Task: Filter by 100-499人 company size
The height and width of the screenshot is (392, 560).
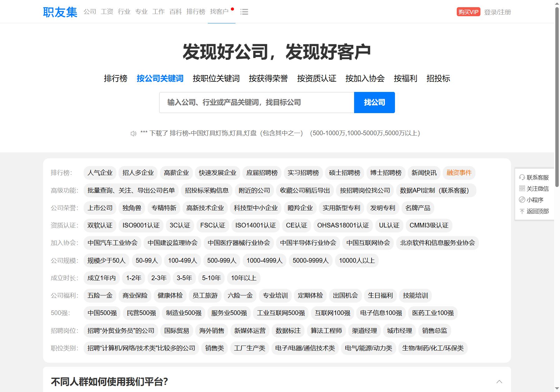Action: click(183, 261)
